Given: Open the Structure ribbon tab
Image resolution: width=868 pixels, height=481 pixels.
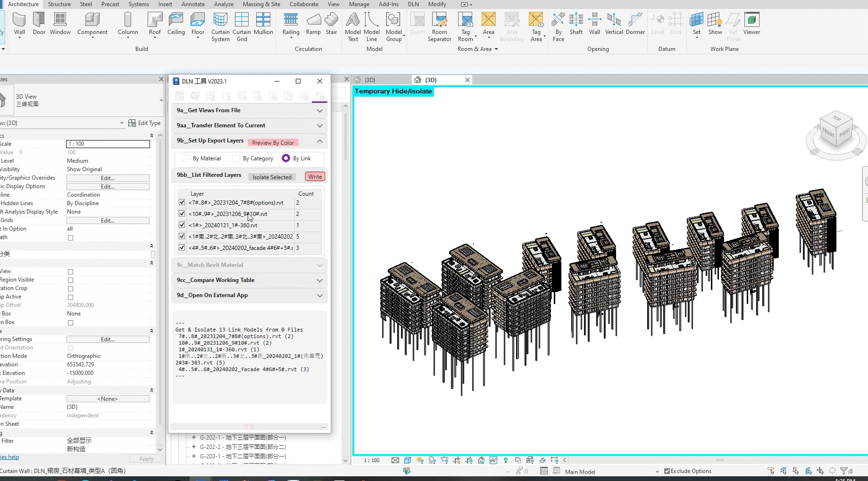Looking at the screenshot, I should 59,4.
